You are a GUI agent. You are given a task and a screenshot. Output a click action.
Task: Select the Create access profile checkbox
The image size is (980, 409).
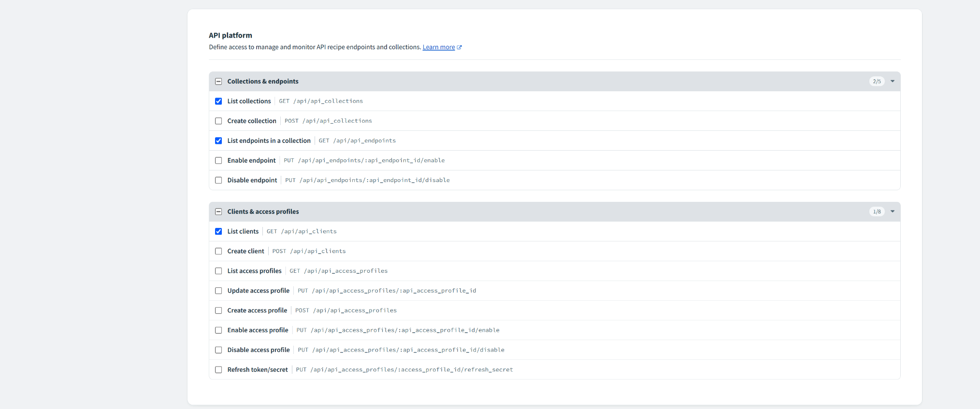pos(218,310)
